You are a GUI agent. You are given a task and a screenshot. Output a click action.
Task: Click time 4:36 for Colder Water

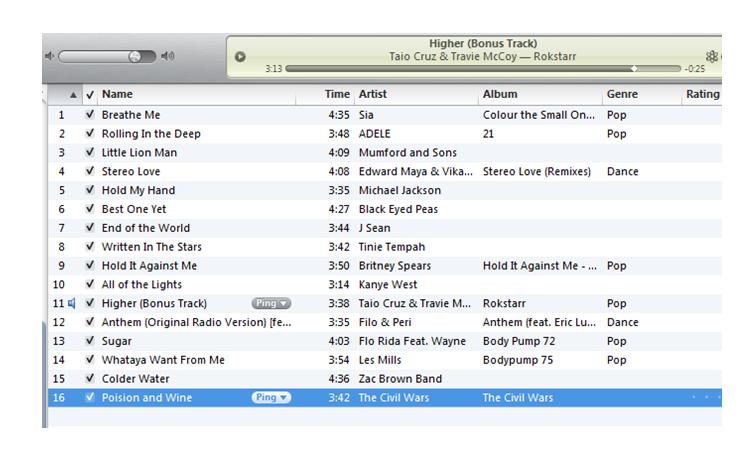click(339, 379)
